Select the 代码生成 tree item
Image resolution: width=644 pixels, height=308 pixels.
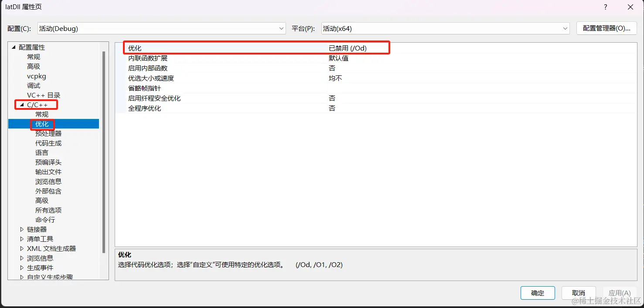pyautogui.click(x=48, y=143)
